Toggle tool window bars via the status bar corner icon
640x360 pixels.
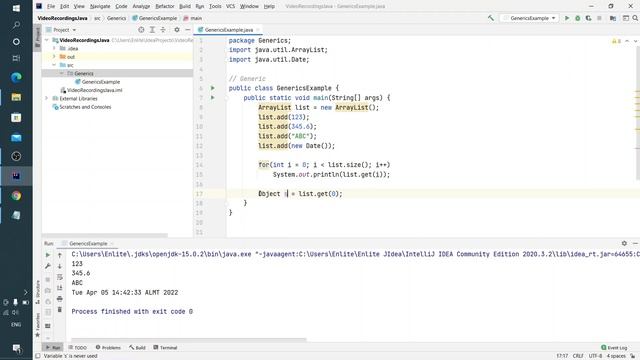38,356
